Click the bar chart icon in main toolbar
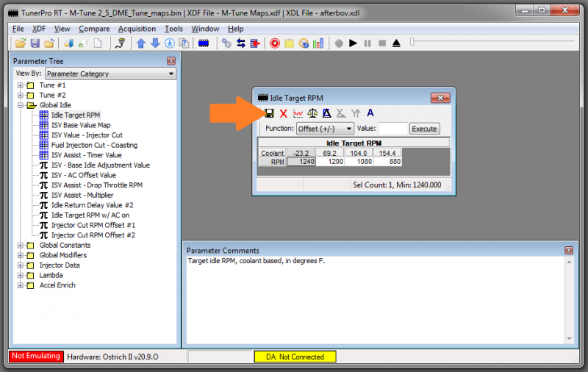The width and height of the screenshot is (588, 372). [318, 43]
